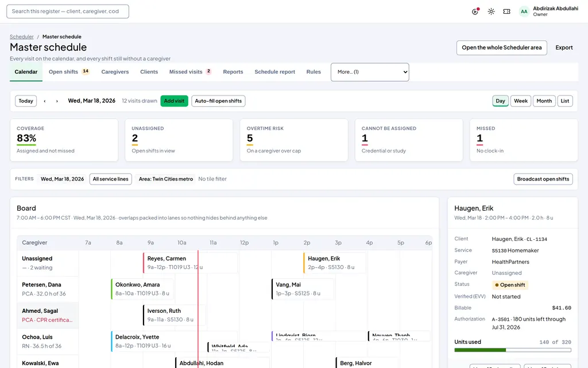Click the S5130 Homemaker service value

coord(515,251)
